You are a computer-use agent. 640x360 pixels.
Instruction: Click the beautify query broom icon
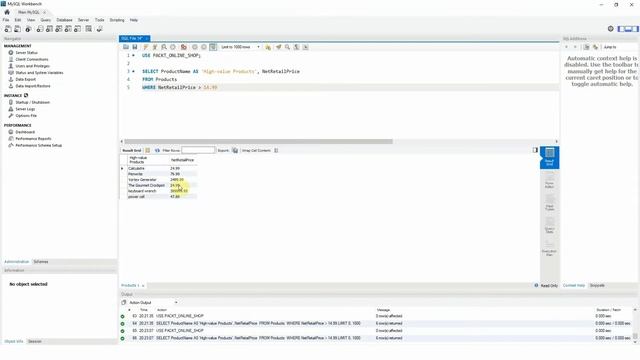coord(278,47)
